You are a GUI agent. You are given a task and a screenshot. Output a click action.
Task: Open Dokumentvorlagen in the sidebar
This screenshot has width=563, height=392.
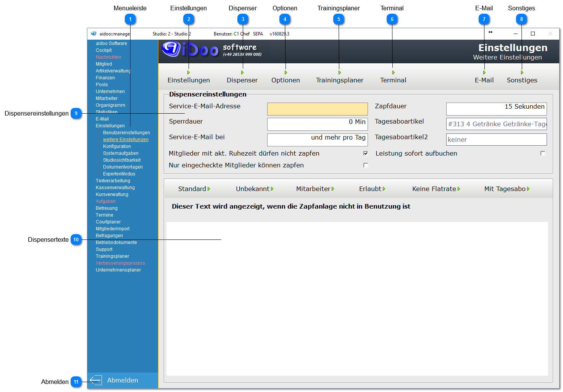123,167
